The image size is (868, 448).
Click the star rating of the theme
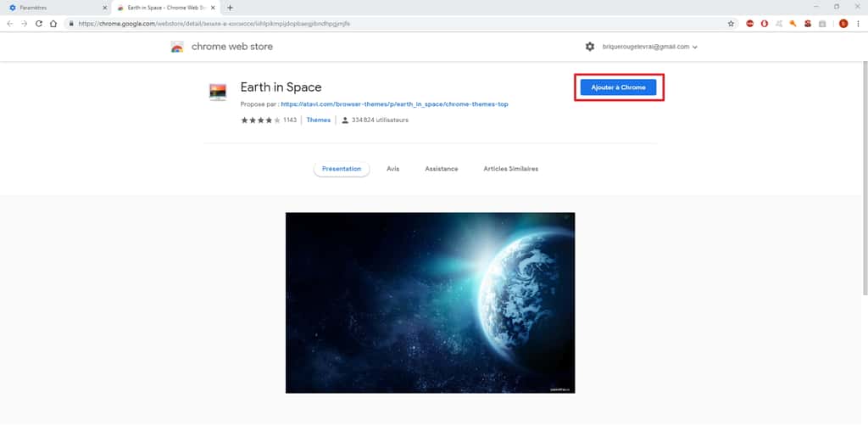[x=260, y=120]
